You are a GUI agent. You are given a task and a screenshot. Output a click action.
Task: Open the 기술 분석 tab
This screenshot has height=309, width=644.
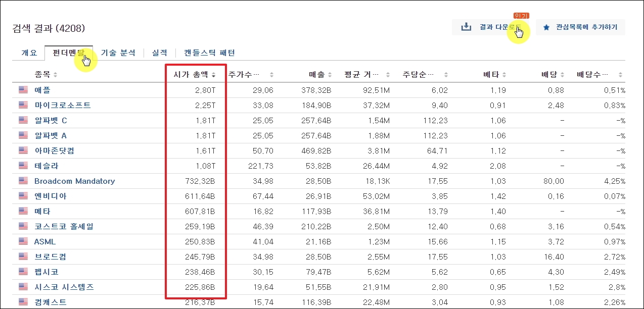(118, 53)
